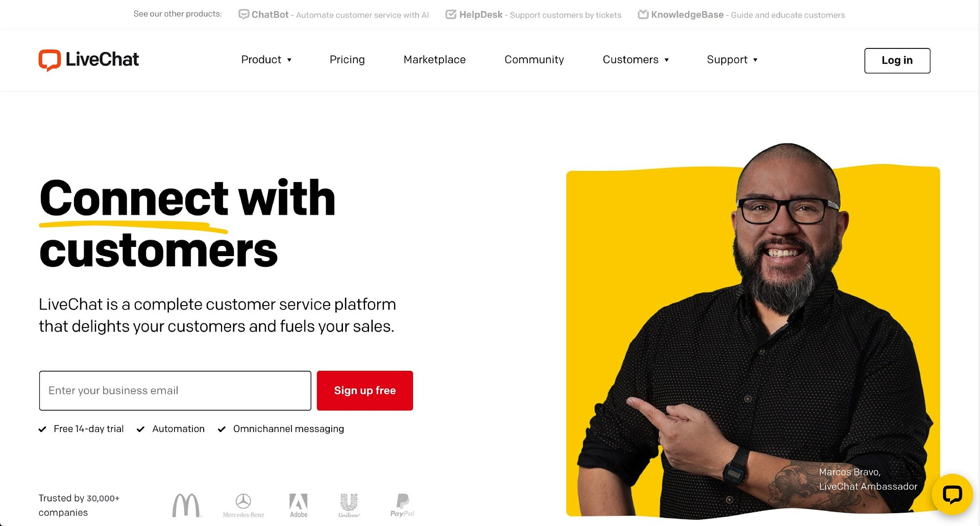Go to the Marketplace menu item
This screenshot has height=526, width=980.
coord(434,60)
